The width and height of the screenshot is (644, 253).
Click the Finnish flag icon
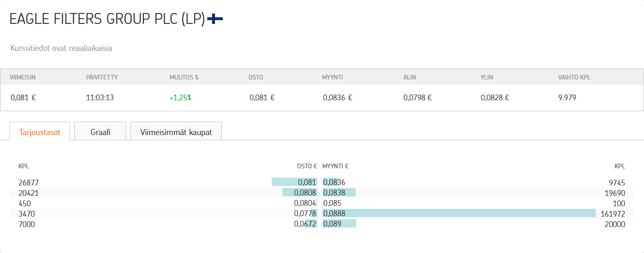[215, 19]
